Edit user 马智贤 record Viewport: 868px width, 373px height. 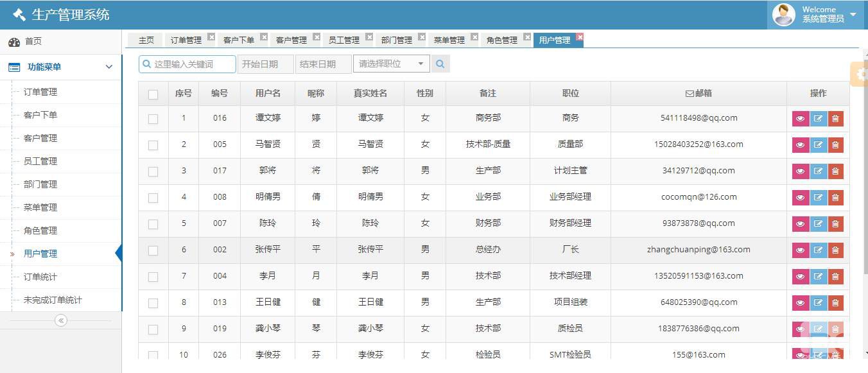click(x=818, y=145)
